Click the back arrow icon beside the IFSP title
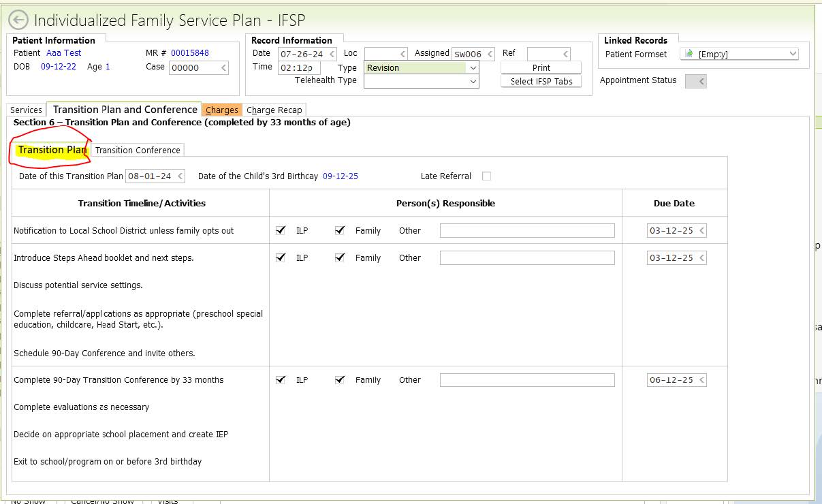 (18, 20)
